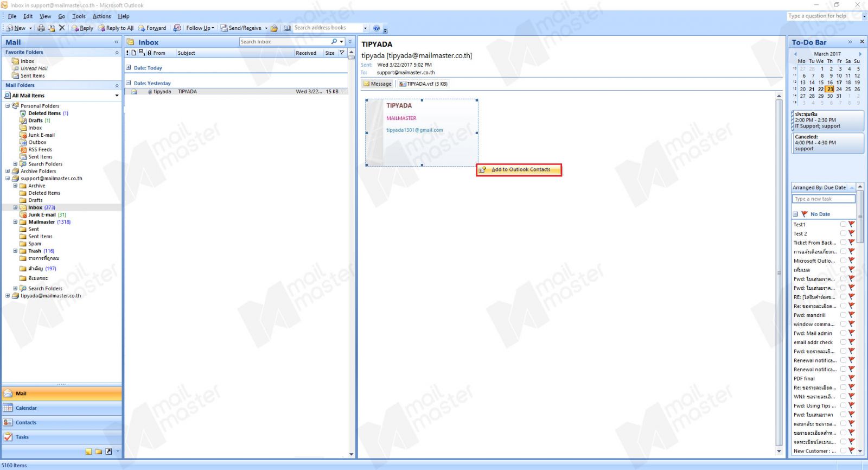The image size is (868, 470).
Task: Collapse the Mail Folders section
Action: [117, 86]
